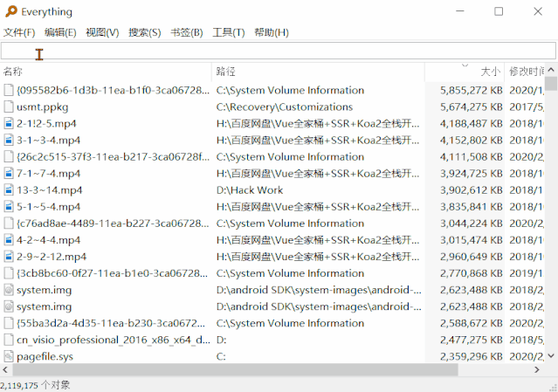
Task: Open the 书签(B) menu
Action: (x=187, y=32)
